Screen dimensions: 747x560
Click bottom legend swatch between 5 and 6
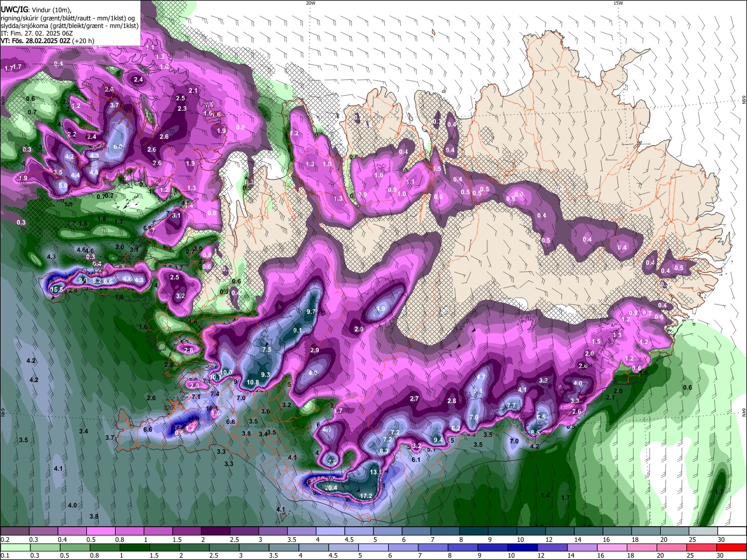coord(373,548)
